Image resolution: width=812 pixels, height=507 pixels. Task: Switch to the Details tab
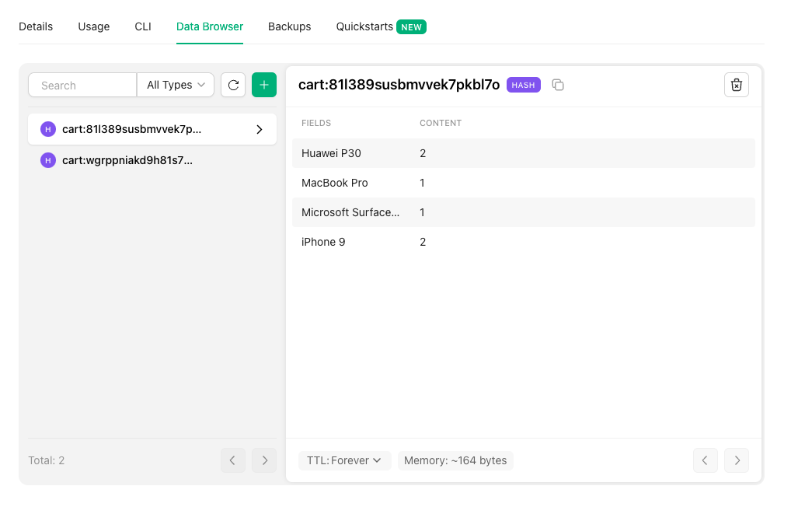pos(36,26)
